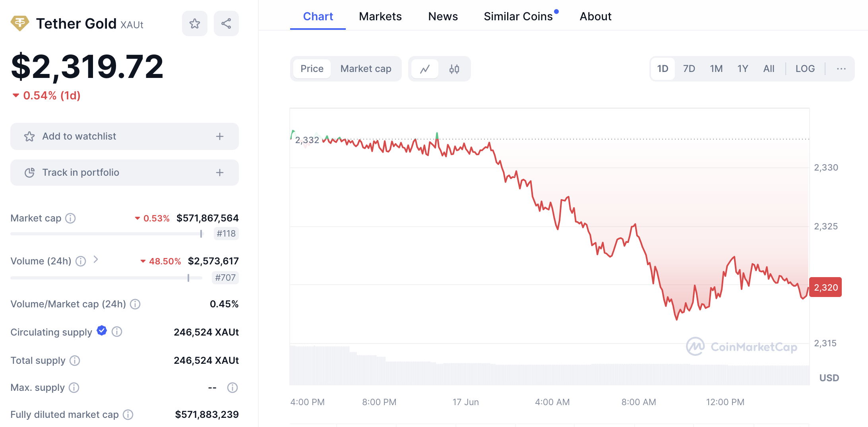Switch to the candlestick chart icon

454,69
